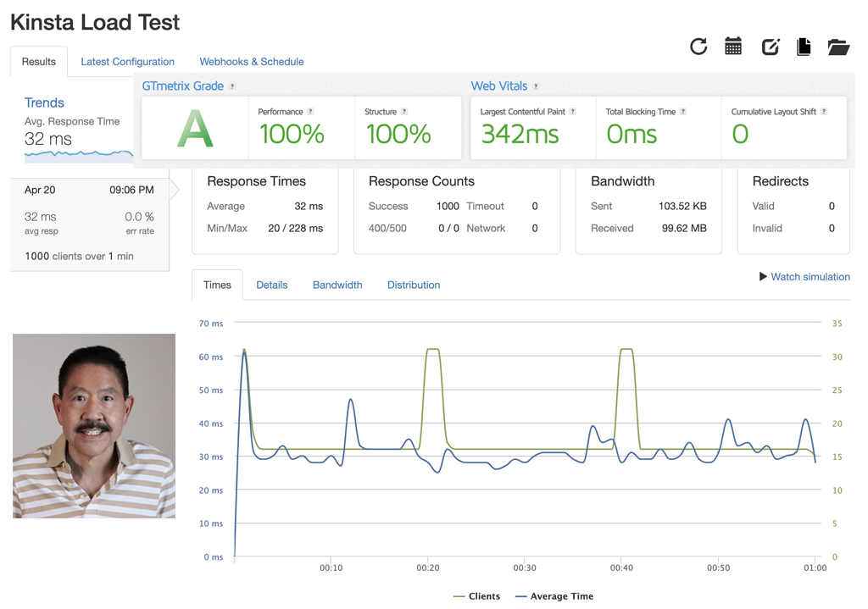Click the grade A letter
Screen dimensions: 868x609
click(195, 129)
